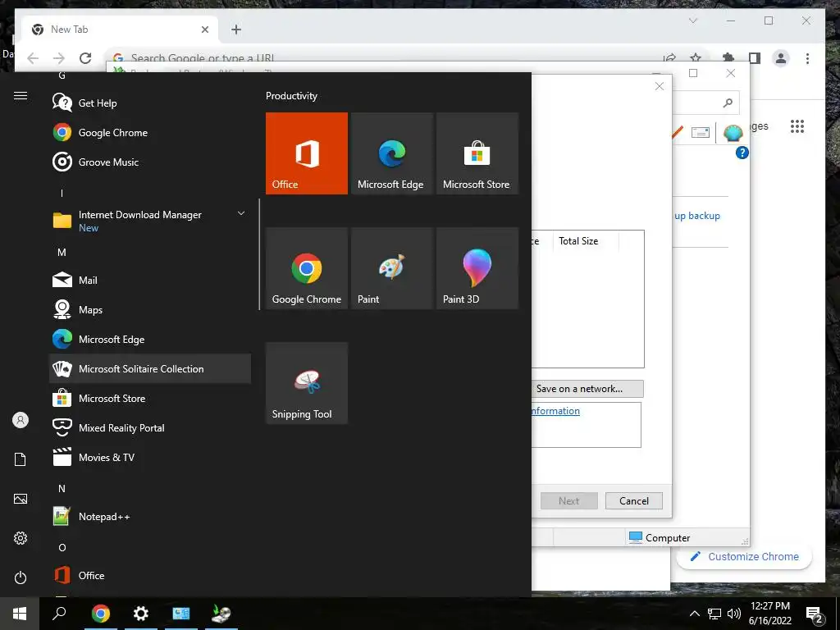Screen dimensions: 840x630
Task: Jump to letter N in app list
Action: 62,489
